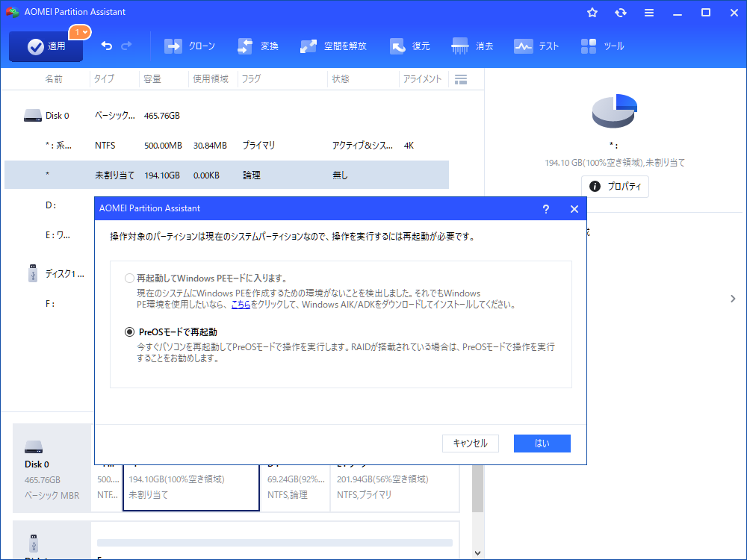
Task: Close the AOMEI Partition Assistant dialog
Action: (x=574, y=209)
